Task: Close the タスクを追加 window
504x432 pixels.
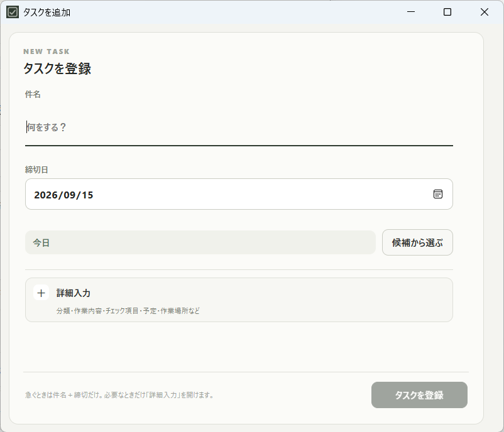Action: click(484, 12)
